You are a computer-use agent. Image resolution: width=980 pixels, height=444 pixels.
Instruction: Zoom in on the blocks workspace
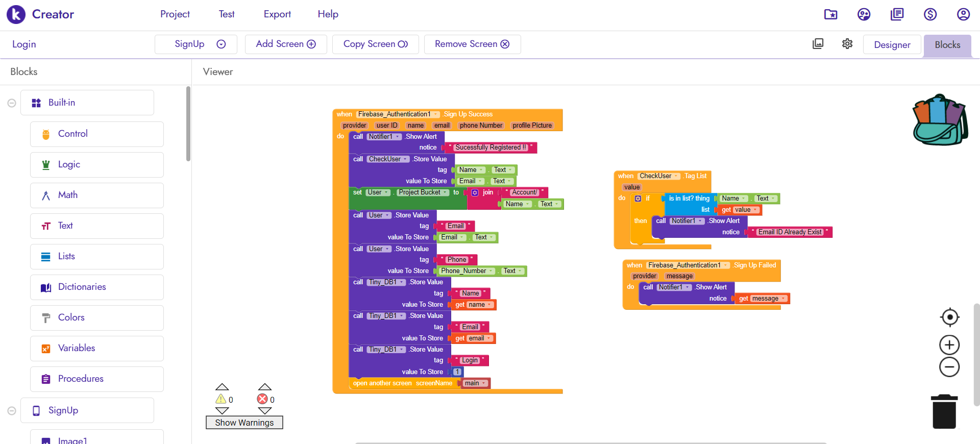coord(949,345)
